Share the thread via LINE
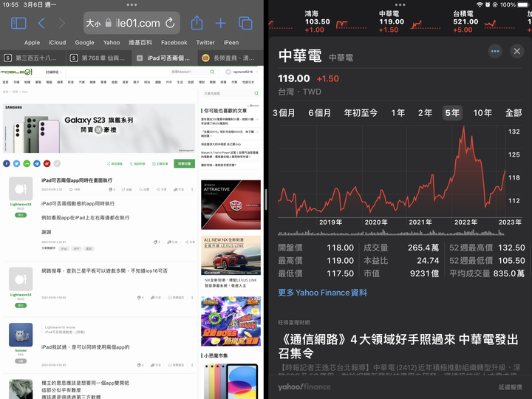This screenshot has height=399, width=532. [x=27, y=164]
